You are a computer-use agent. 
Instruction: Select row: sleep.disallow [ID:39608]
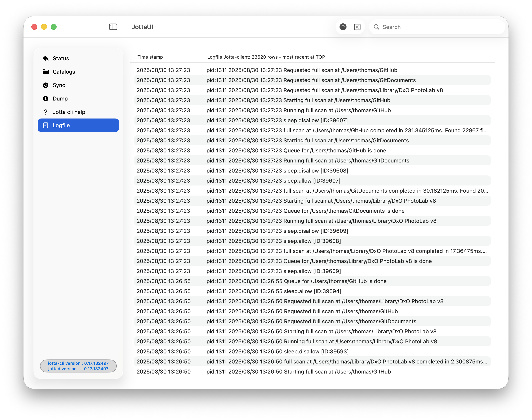coord(312,171)
